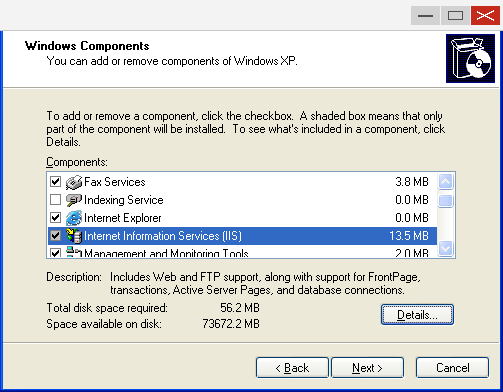Toggle the Management and Monitoring Tools checkbox
This screenshot has height=392, width=503.
click(55, 253)
